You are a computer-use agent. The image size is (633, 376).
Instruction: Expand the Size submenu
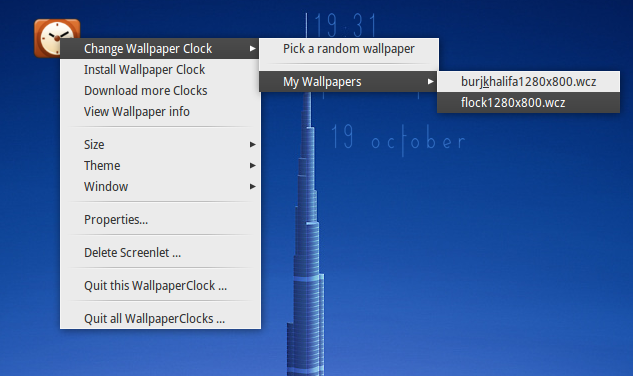pos(160,145)
